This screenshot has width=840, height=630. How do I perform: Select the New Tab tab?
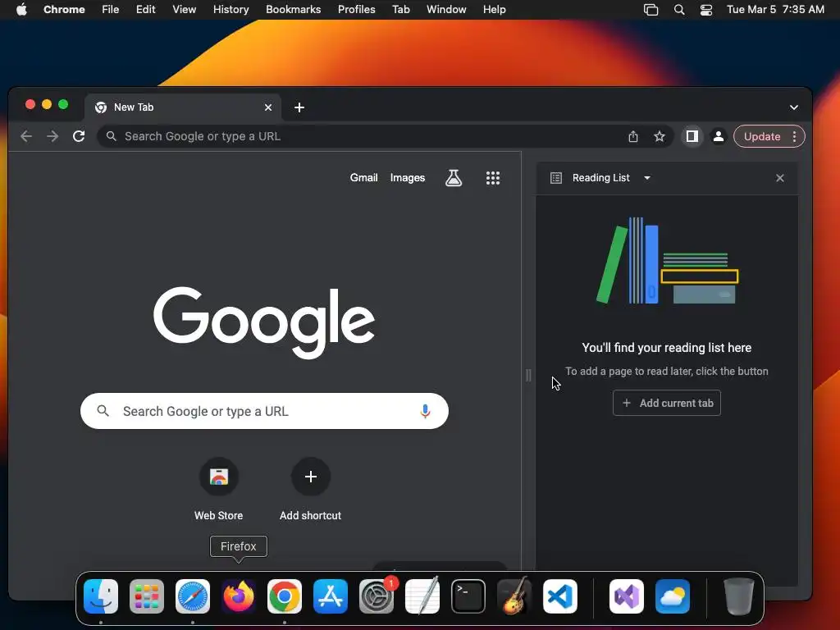182,107
